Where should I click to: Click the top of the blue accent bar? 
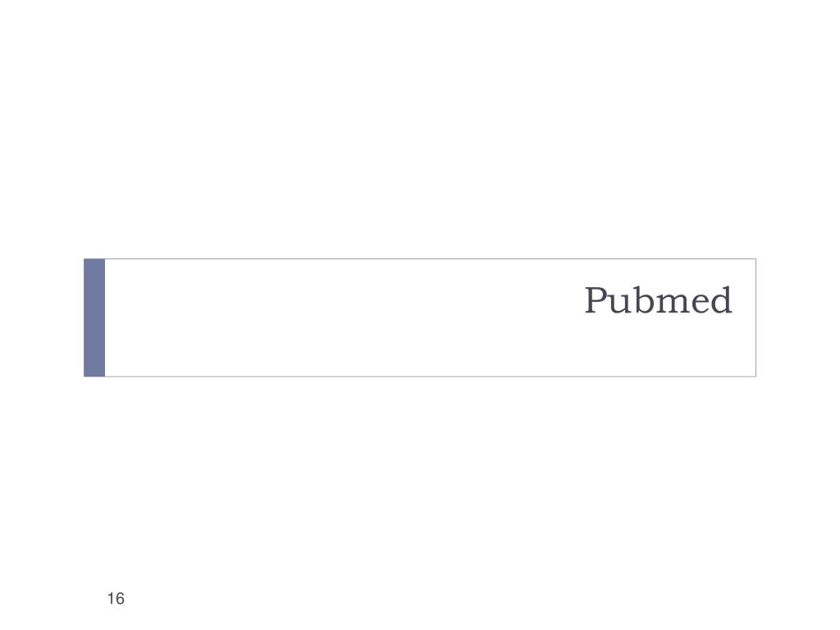[94, 262]
